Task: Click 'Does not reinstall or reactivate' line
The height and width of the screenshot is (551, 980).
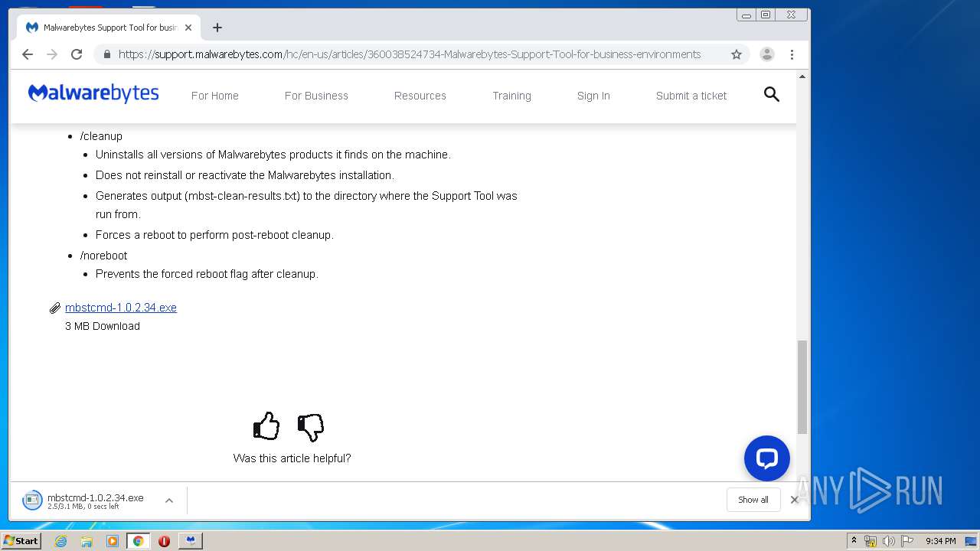Action: pos(245,175)
